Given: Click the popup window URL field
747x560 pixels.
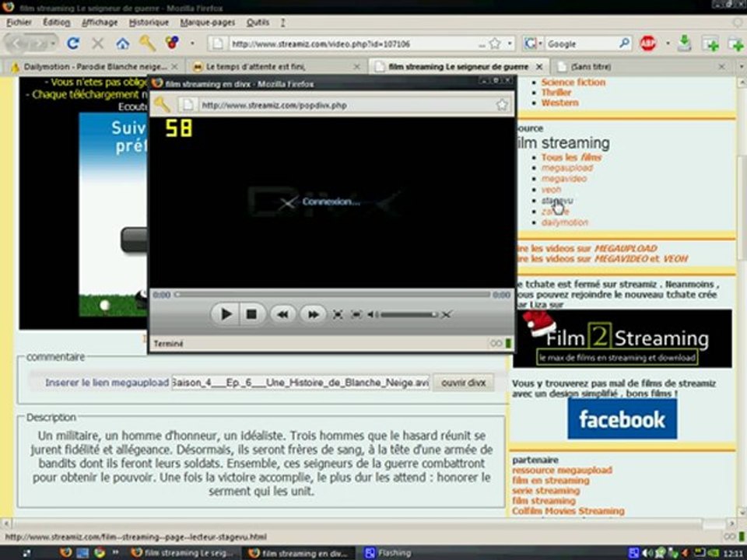Looking at the screenshot, I should click(347, 105).
